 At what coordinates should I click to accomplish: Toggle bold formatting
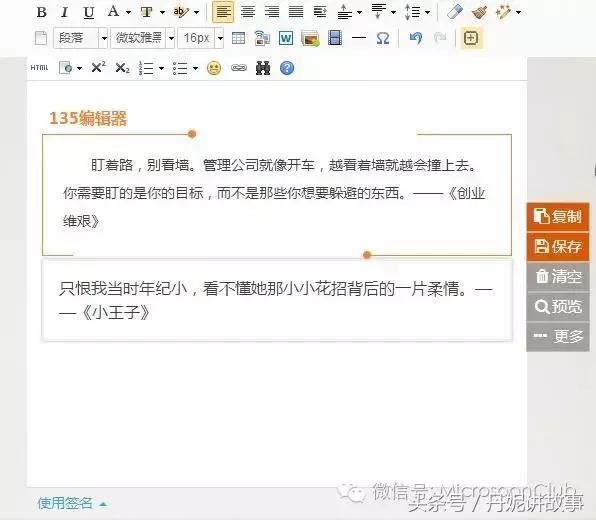(42, 12)
